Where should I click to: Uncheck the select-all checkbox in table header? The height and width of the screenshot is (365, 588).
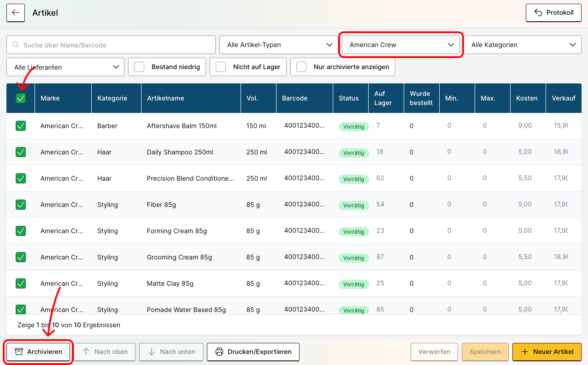click(21, 98)
